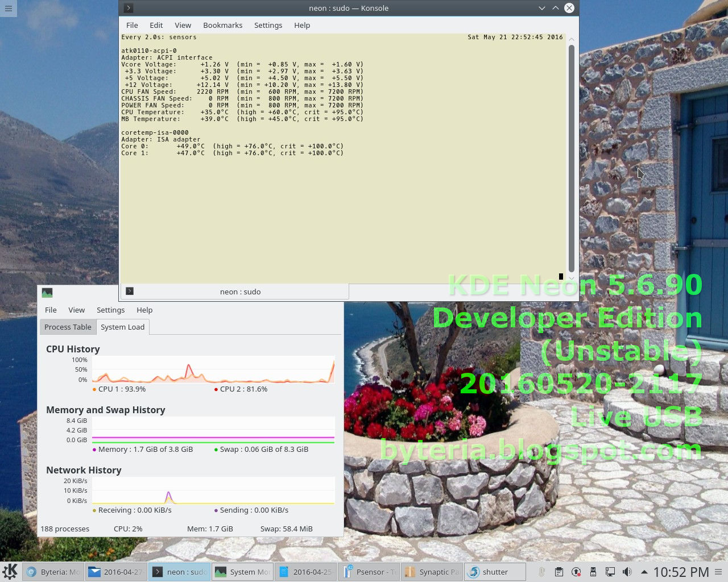Open the View menu in Konsole
Screen dimensions: 728x582
(x=183, y=25)
